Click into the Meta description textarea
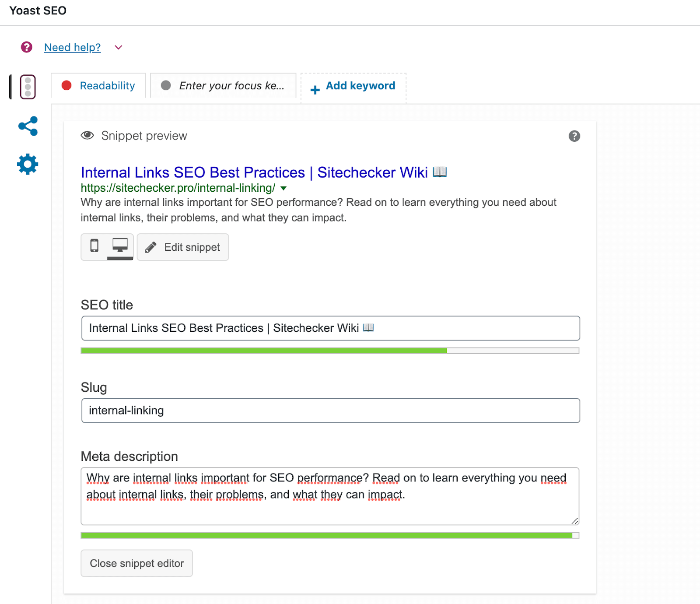This screenshot has height=604, width=700. click(330, 496)
